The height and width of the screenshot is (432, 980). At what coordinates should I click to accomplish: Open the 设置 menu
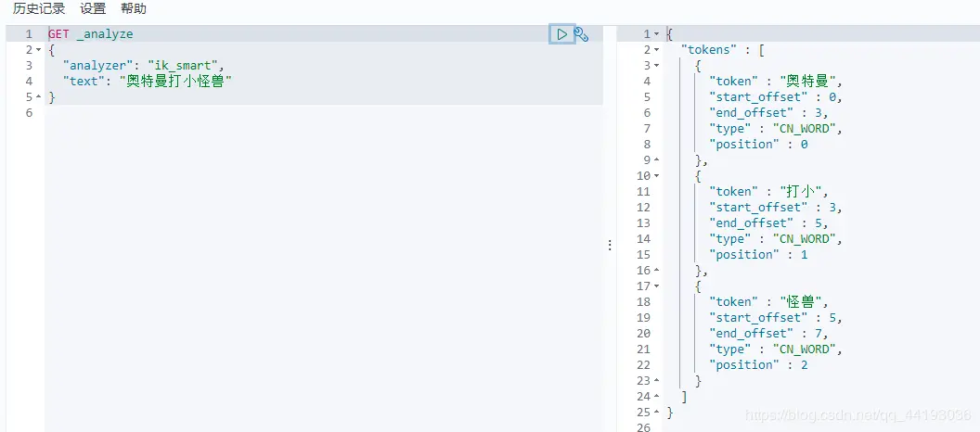point(93,8)
